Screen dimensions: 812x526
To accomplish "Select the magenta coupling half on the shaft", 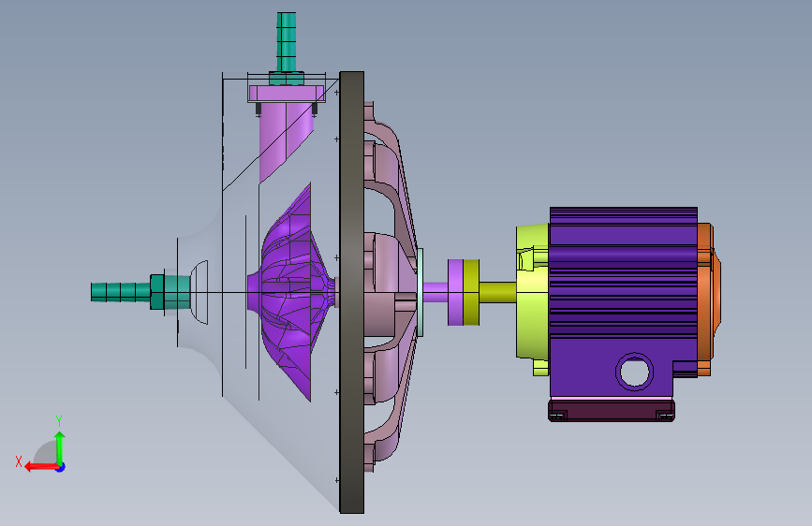I will tap(455, 293).
